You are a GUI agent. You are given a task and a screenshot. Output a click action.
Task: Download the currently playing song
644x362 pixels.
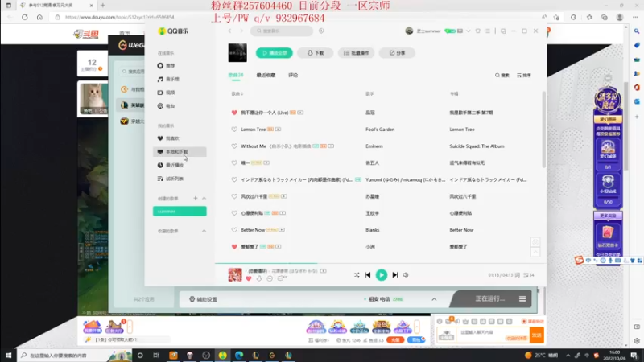(x=258, y=278)
